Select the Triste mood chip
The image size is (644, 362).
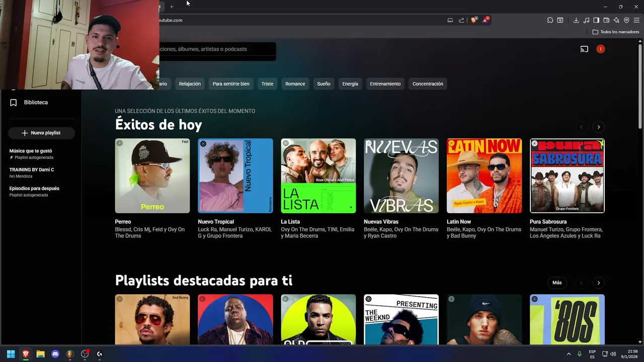[x=267, y=84]
